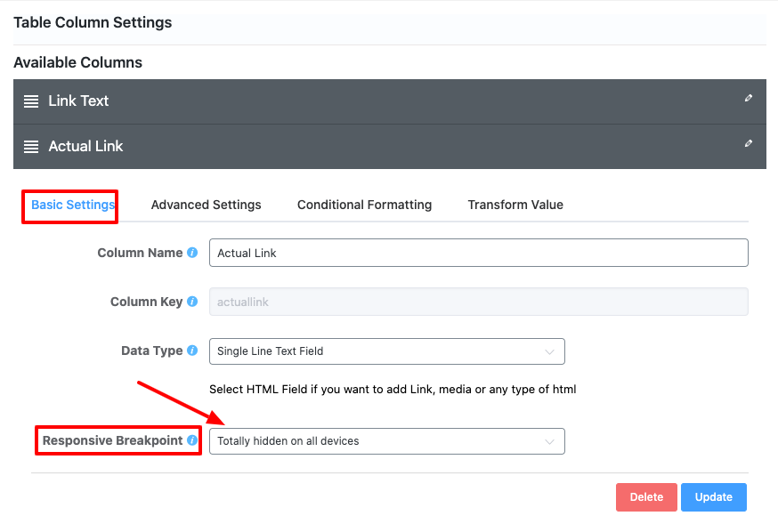Switch to the Basic Settings tab

[73, 205]
